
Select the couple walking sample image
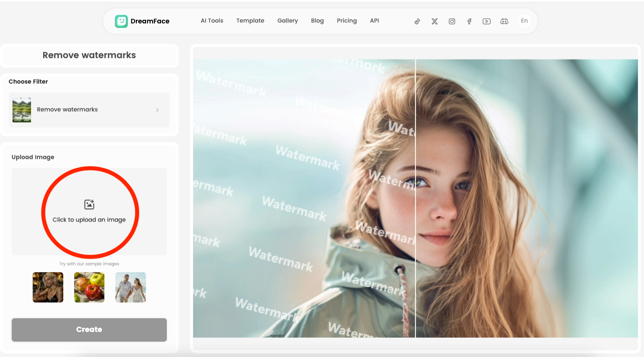[x=131, y=287]
